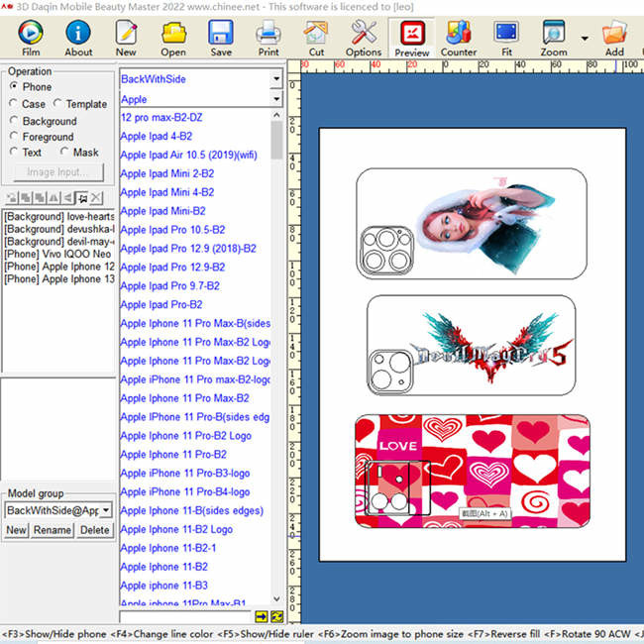
Task: Click the yellow right-arrow search icon
Action: point(262,616)
